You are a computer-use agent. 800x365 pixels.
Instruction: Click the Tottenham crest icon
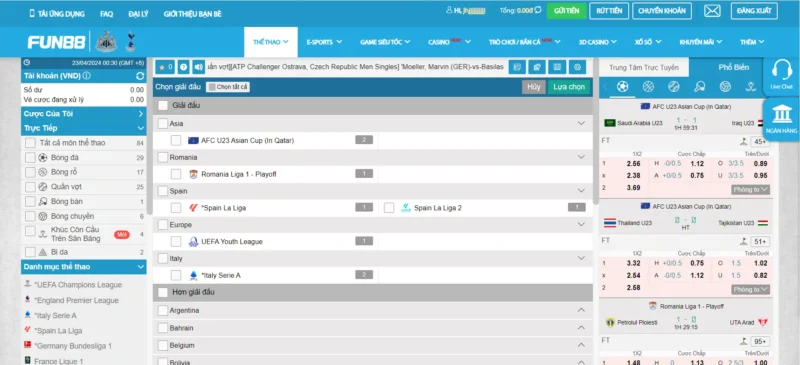pyautogui.click(x=130, y=41)
